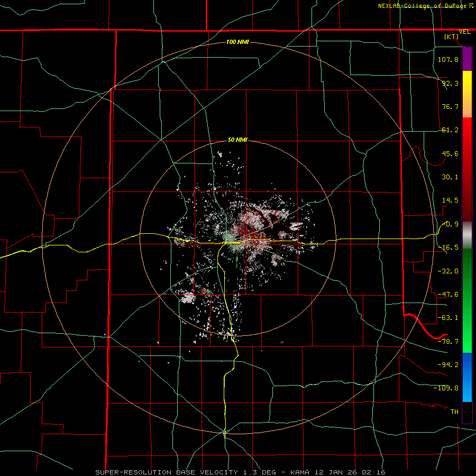Click the 14.5 velocity scale value
Image resolution: width=476 pixels, height=476 pixels.
(x=450, y=200)
